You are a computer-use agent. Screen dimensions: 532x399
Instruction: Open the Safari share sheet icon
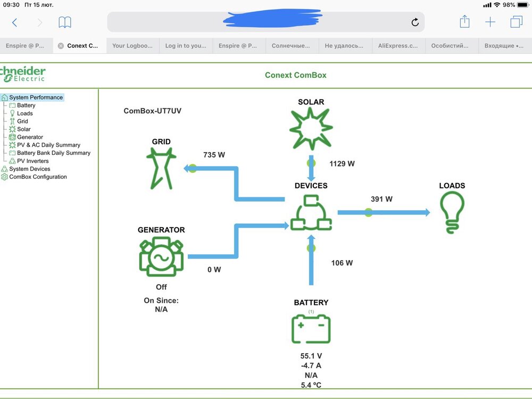[464, 22]
